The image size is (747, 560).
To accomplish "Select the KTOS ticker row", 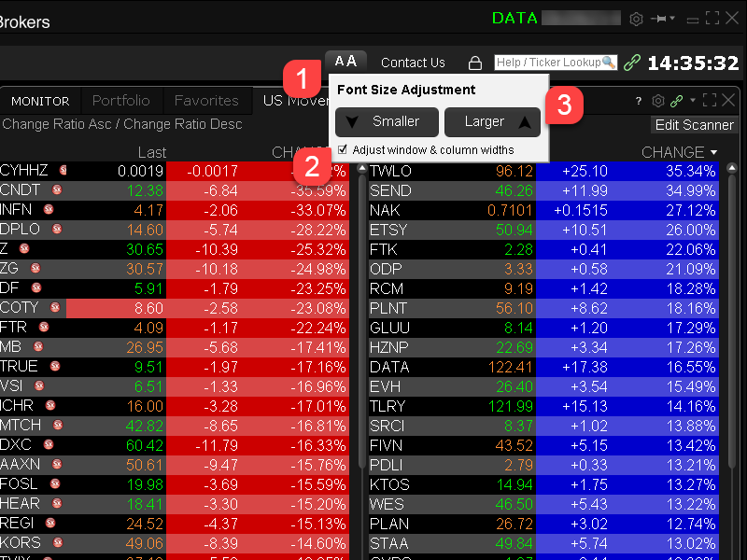I will [x=389, y=484].
